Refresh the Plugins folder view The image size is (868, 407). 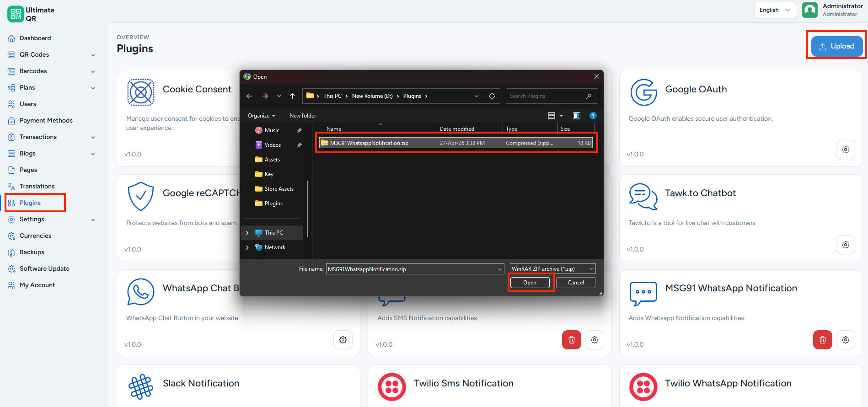tap(492, 96)
